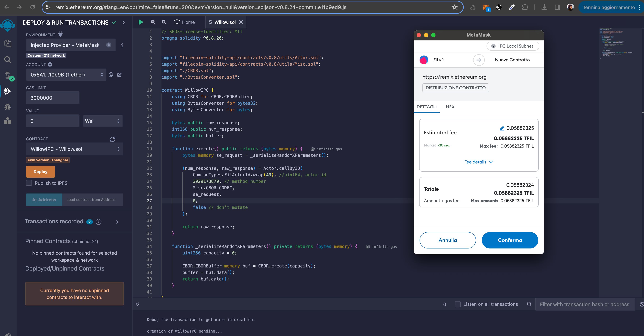Image resolution: width=644 pixels, height=336 pixels.
Task: Open the plugin sidebar icon below Debugger
Action: click(x=8, y=121)
